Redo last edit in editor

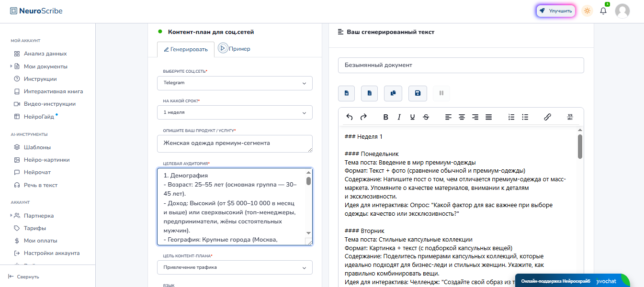click(x=363, y=117)
